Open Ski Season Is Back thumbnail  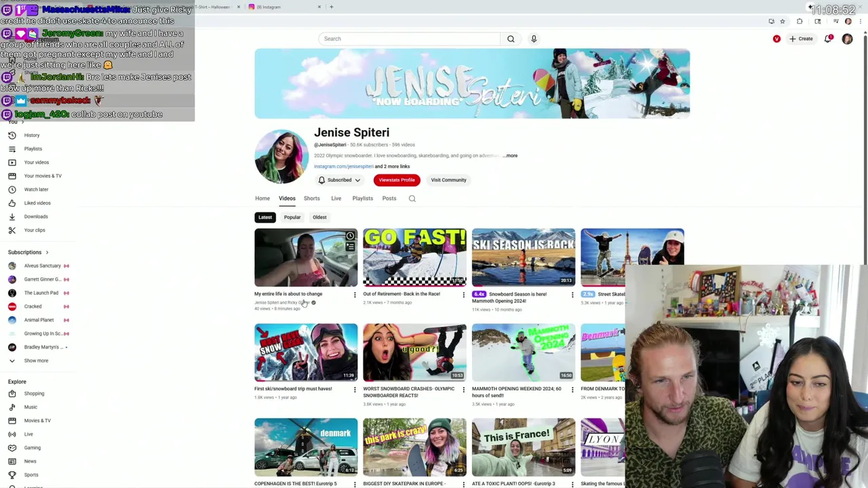tap(524, 258)
